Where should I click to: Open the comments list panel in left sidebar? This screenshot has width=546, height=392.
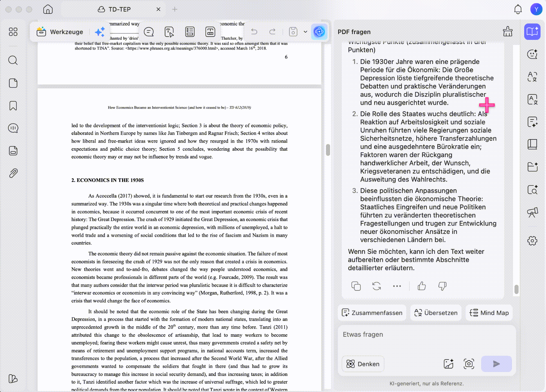[13, 128]
